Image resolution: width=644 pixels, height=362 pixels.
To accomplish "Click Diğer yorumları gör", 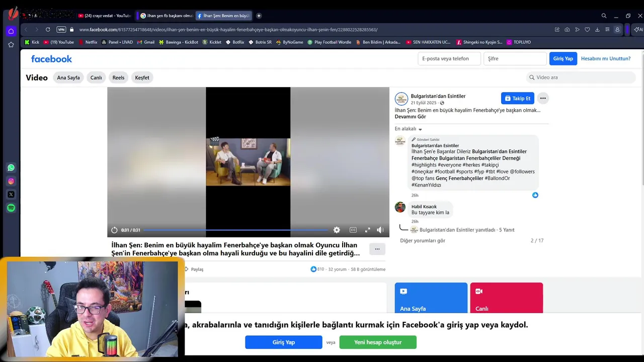I will [423, 240].
